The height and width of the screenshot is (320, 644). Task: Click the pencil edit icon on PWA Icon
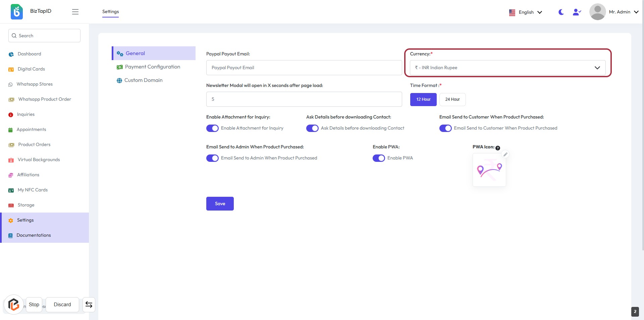tap(505, 154)
